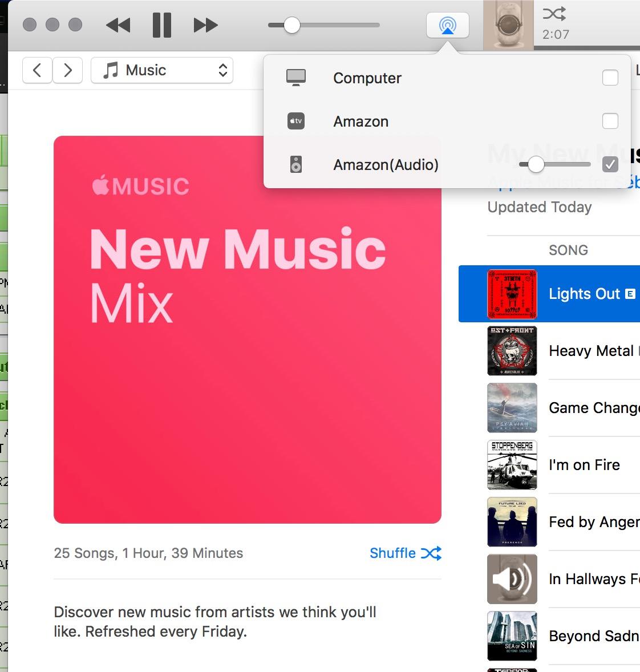This screenshot has height=672, width=640.
Task: Open the New Music Mix cover art
Action: pos(248,330)
